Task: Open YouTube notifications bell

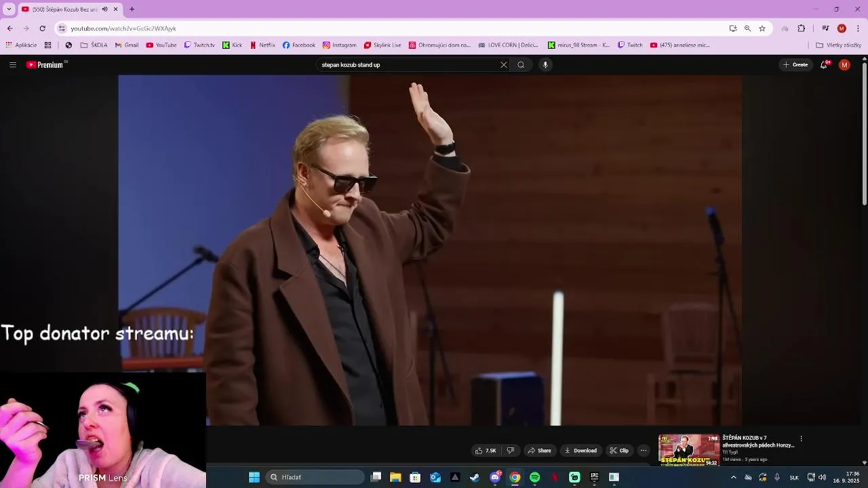Action: click(x=824, y=65)
